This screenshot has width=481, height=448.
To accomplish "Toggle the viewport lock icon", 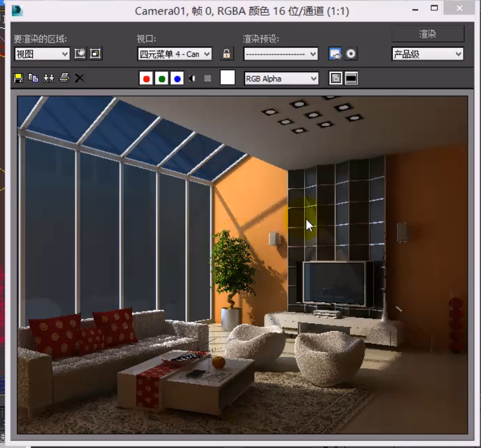I will (226, 54).
